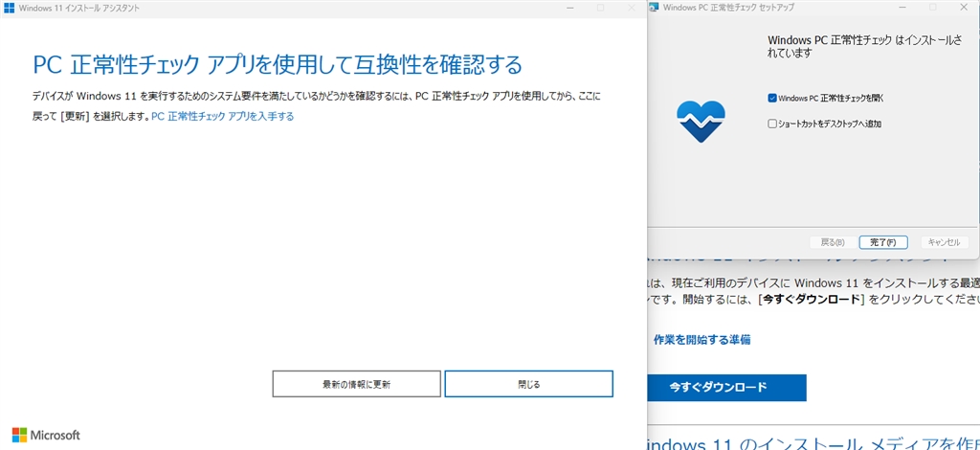Toggle the Windows PC 正常性チェックを開く checkbox
This screenshot has width=980, height=450.
pyautogui.click(x=772, y=98)
